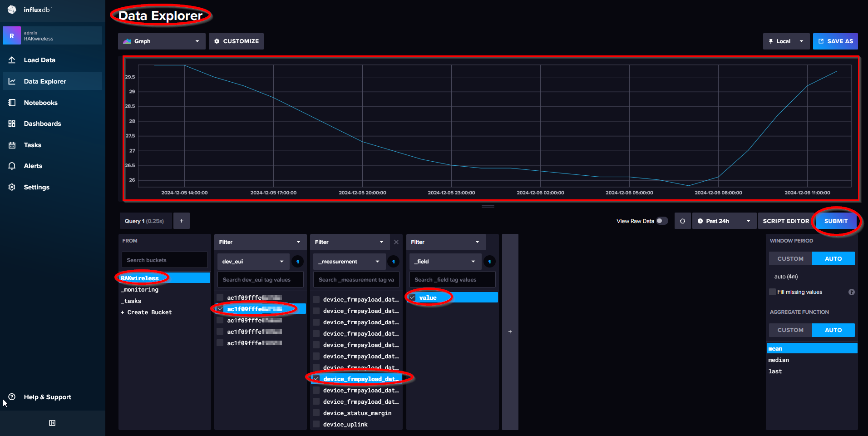This screenshot has width=868, height=436.
Task: Submit the query
Action: 836,221
